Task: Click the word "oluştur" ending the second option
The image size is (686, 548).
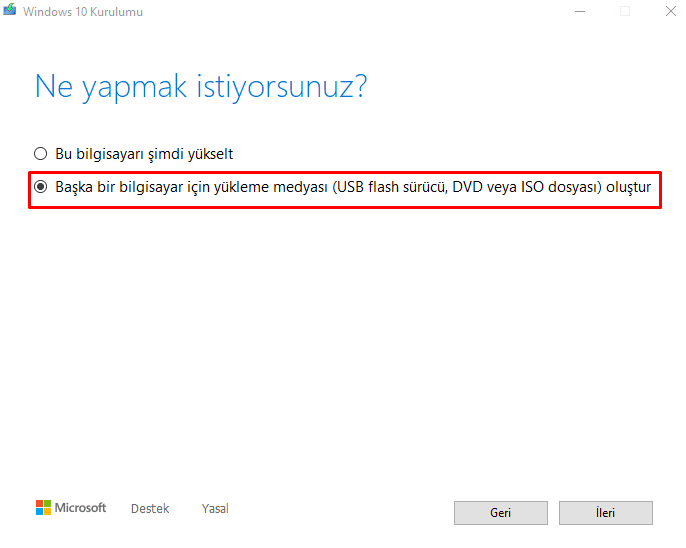Action: coord(628,187)
